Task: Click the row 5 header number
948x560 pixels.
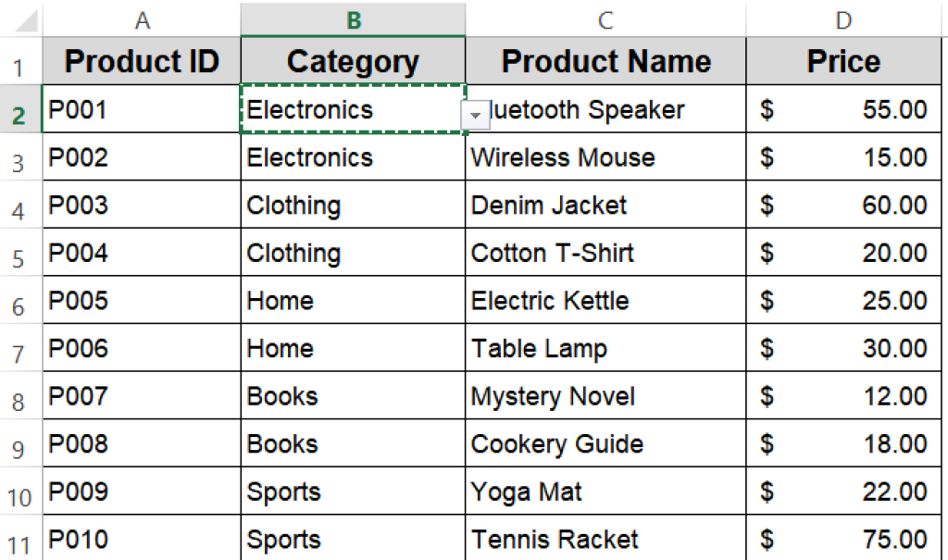Action: [20, 256]
